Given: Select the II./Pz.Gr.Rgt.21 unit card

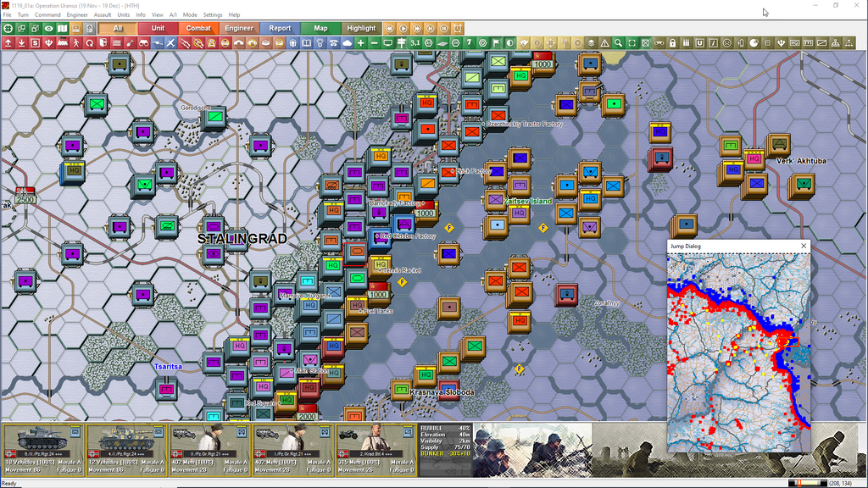Looking at the screenshot, I should pyautogui.click(x=209, y=450).
